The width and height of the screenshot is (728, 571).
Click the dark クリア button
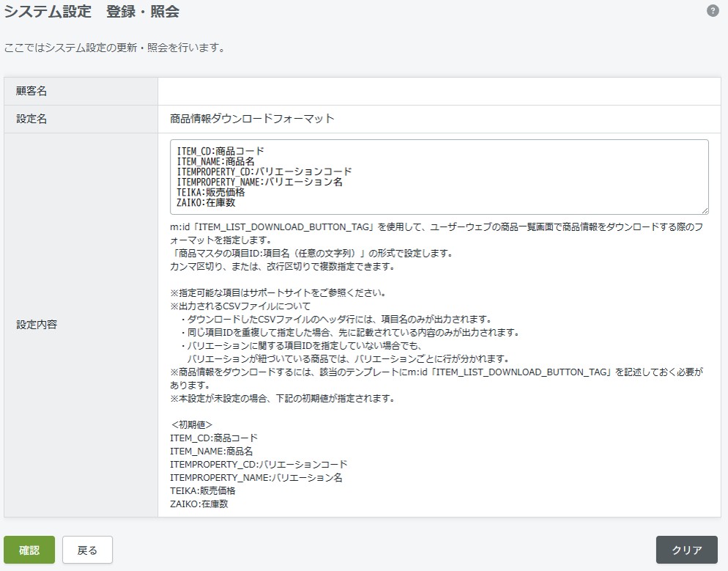click(x=686, y=550)
